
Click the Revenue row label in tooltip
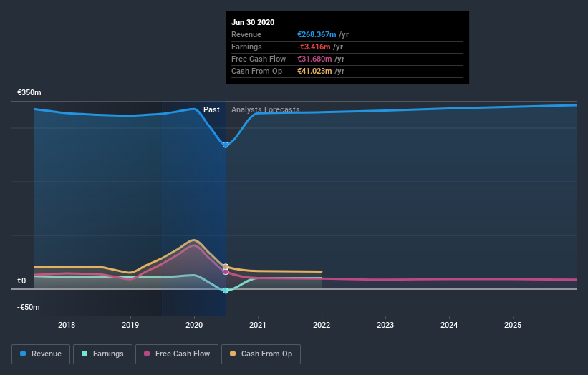click(246, 34)
